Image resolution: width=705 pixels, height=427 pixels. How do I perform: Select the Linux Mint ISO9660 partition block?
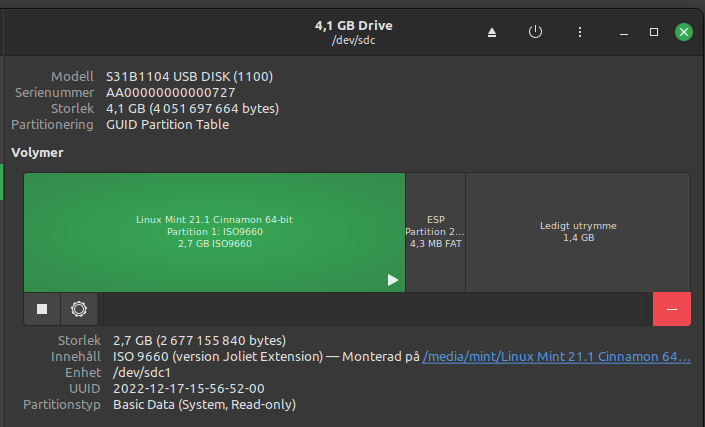click(x=214, y=232)
